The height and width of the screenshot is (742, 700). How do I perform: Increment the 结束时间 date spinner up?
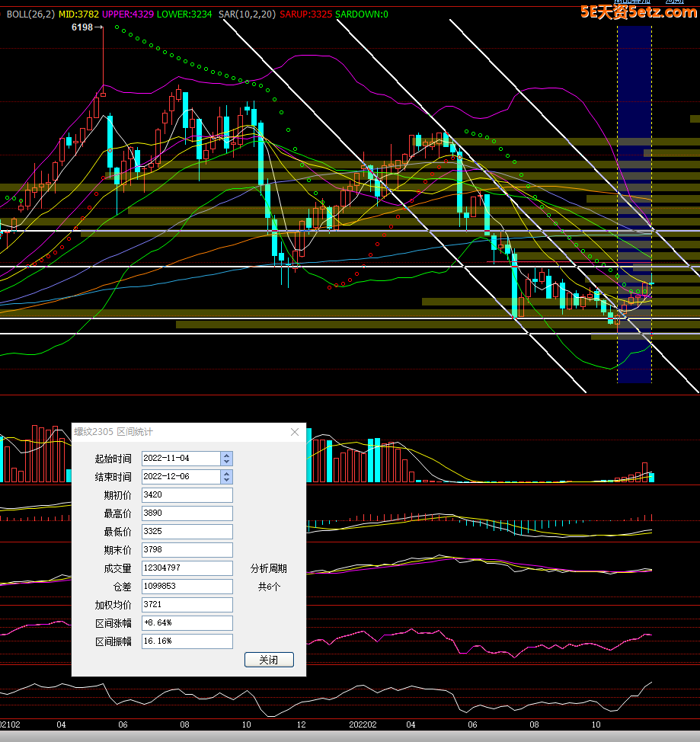click(227, 474)
